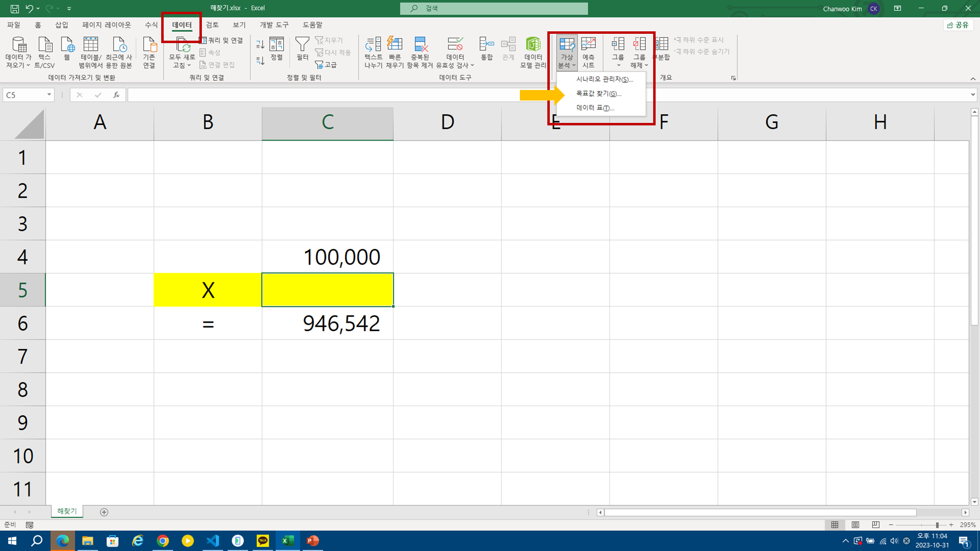Expand the Name Box dropdown

pyautogui.click(x=49, y=95)
